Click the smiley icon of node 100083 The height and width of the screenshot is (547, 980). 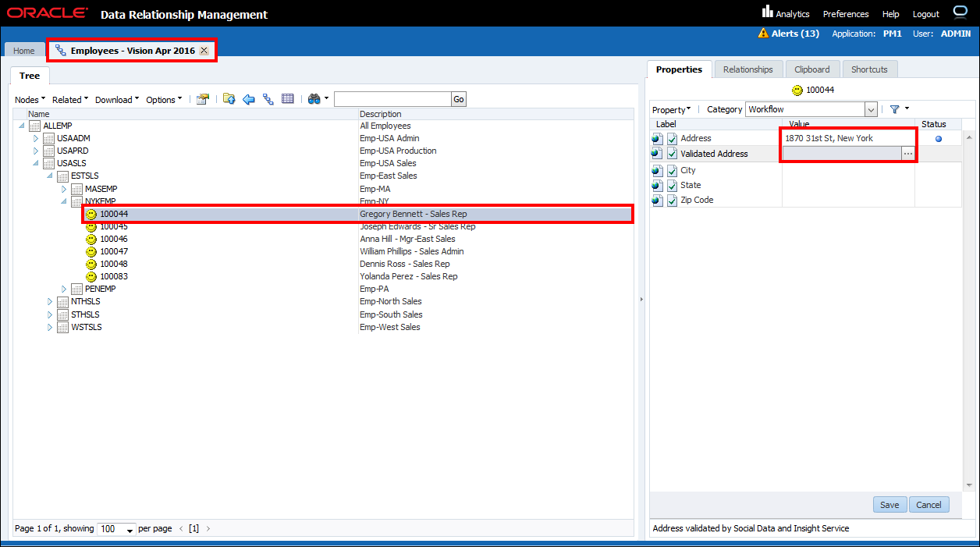pyautogui.click(x=91, y=276)
